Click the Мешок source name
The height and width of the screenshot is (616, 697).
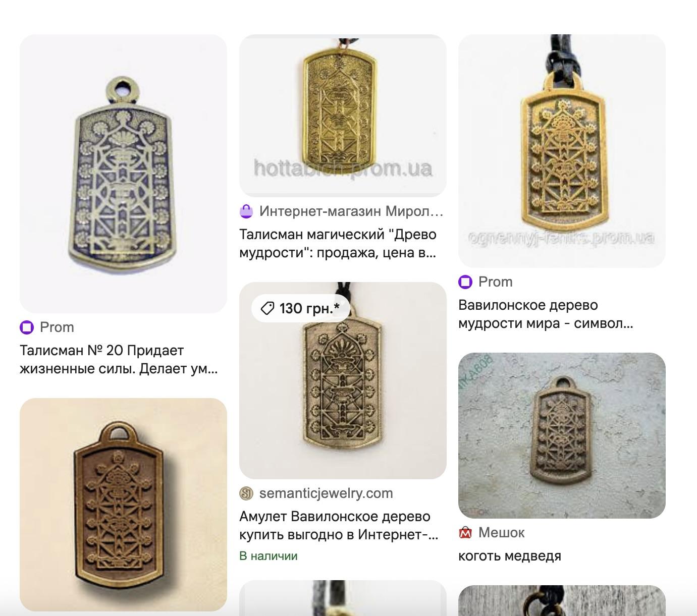click(x=501, y=532)
